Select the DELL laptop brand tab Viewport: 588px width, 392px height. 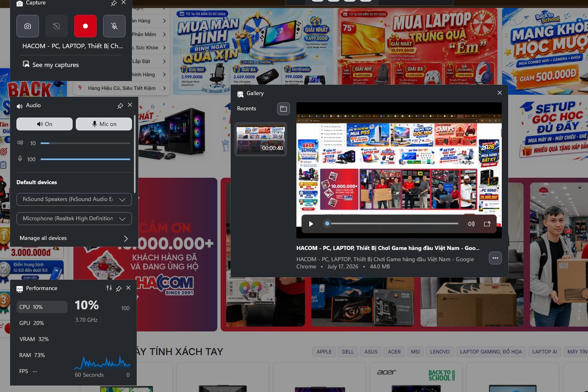pyautogui.click(x=348, y=352)
